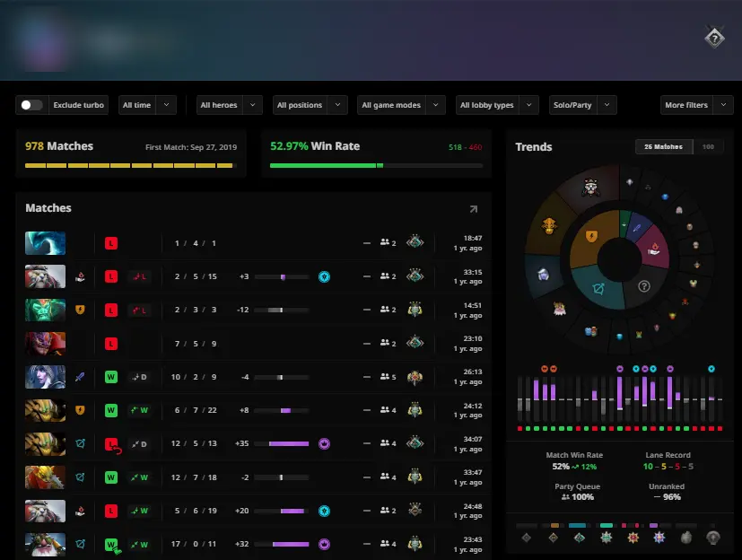Click the support role icon on 33:15 match
742x560 pixels.
point(81,277)
